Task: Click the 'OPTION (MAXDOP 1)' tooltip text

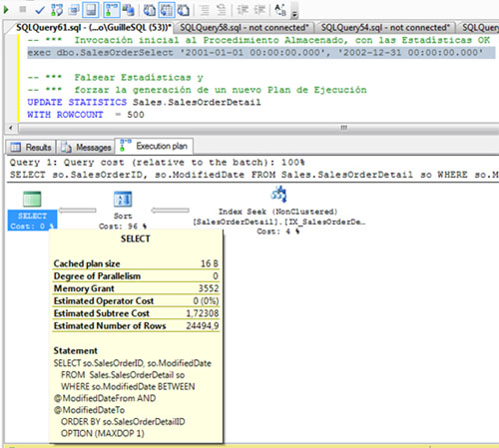Action: click(x=103, y=433)
